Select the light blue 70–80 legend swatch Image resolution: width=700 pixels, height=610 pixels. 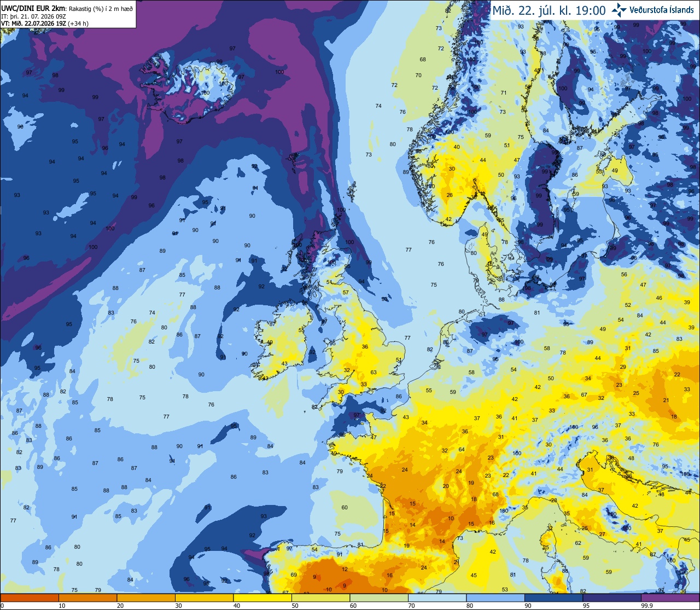click(x=437, y=597)
